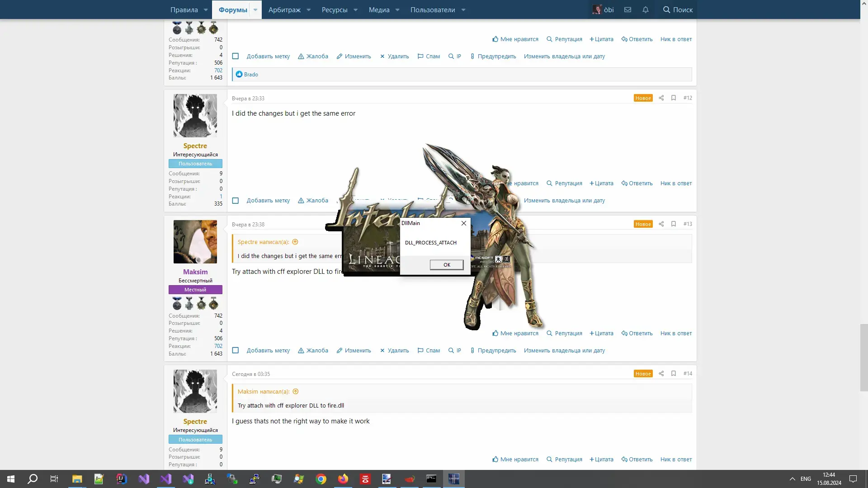Open the IntelliJ IDEA taskbar icon

(121, 479)
